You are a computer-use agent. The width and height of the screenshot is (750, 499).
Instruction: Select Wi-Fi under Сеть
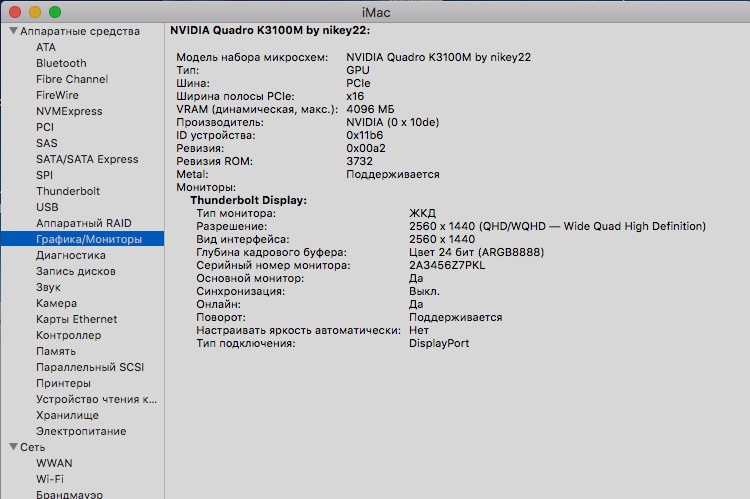50,479
